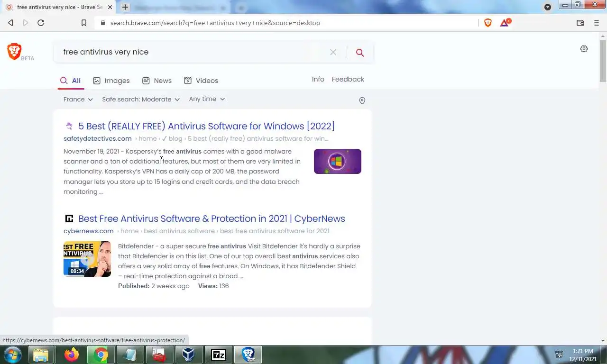607x364 pixels.
Task: Open Brave Shields lion icon in address bar
Action: coord(488,23)
